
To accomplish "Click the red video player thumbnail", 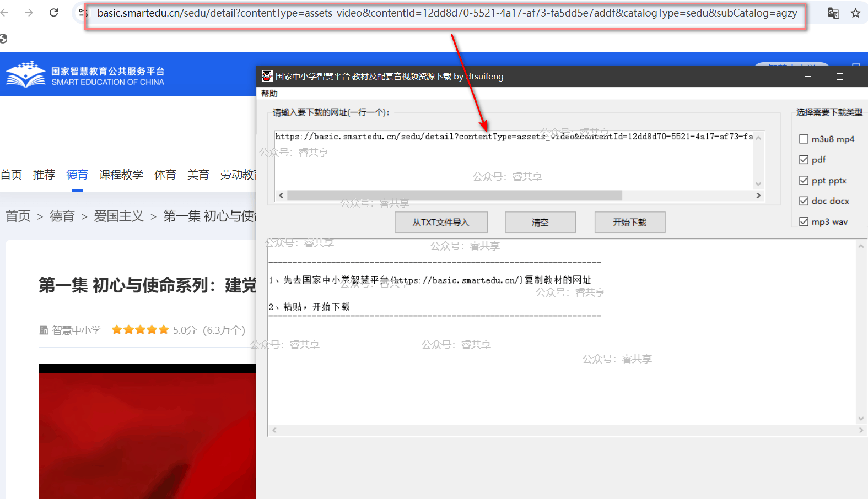I will tap(147, 432).
